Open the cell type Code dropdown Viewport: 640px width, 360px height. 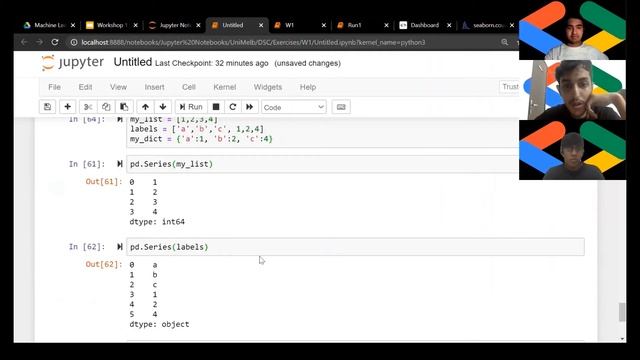point(293,107)
